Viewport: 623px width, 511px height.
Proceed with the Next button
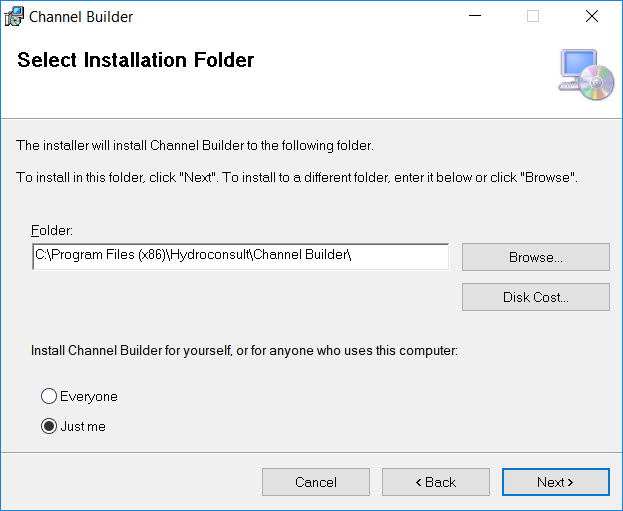click(x=555, y=482)
